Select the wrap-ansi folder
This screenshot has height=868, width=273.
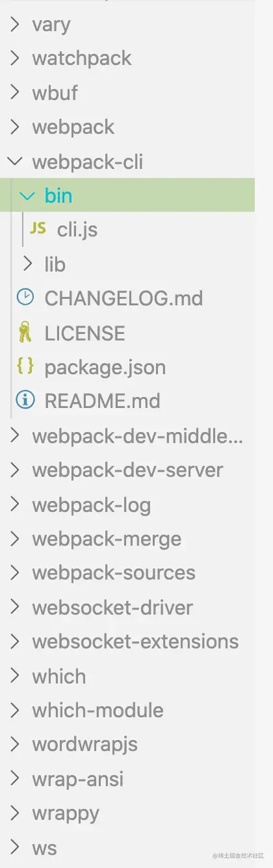[78, 779]
